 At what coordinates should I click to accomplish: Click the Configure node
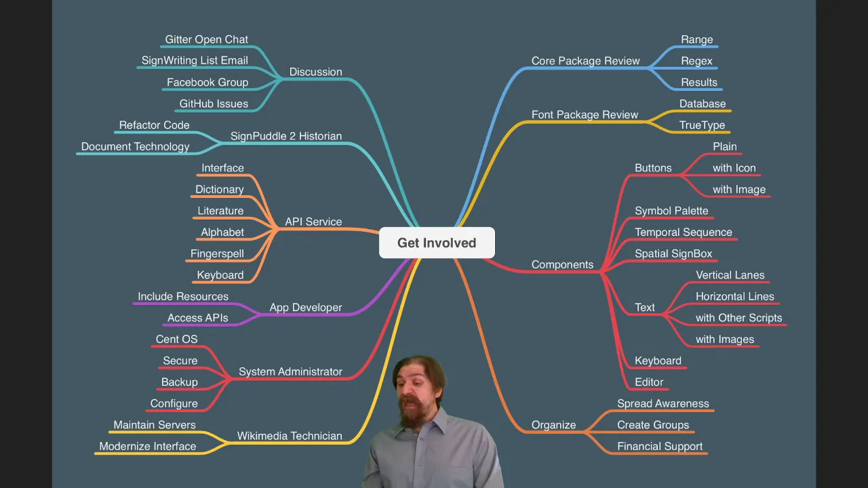174,404
